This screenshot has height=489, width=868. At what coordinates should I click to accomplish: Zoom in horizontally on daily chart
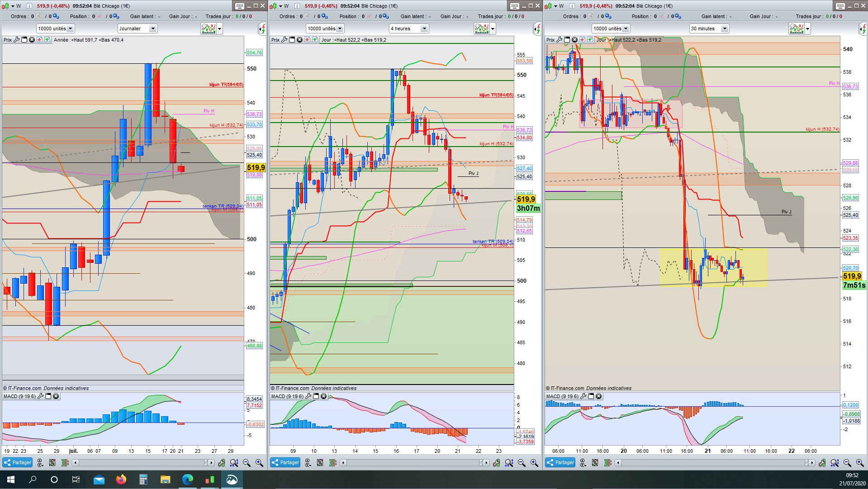[x=259, y=463]
